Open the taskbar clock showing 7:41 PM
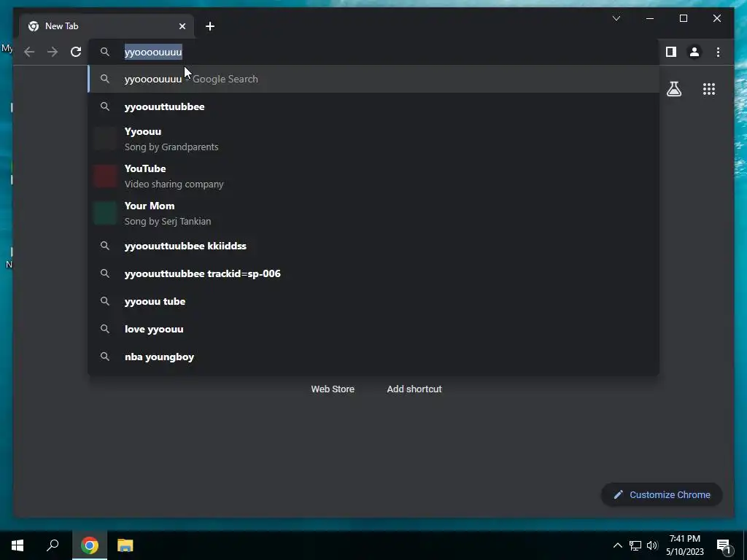 click(x=684, y=545)
